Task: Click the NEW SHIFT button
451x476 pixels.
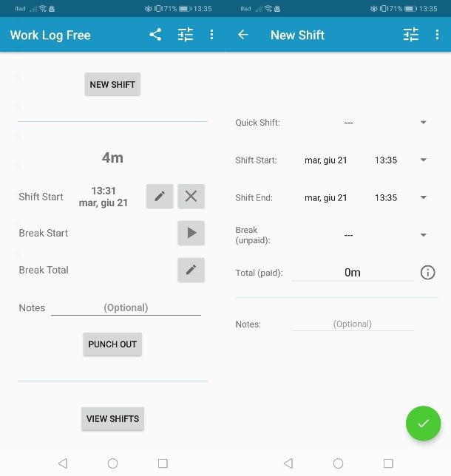Action: [x=112, y=84]
